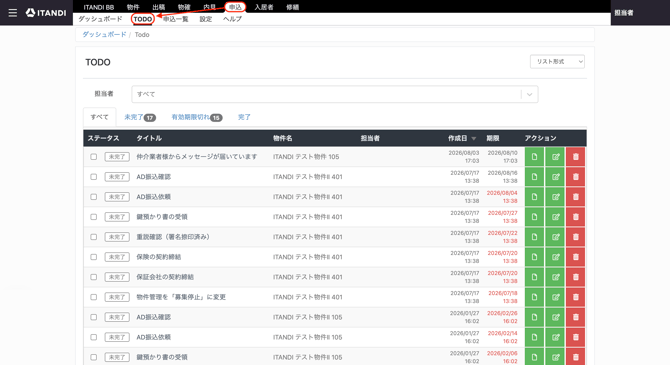This screenshot has width=670, height=365.
Task: Open details for AD振込確認 of 物件II 401
Action: [x=534, y=177]
